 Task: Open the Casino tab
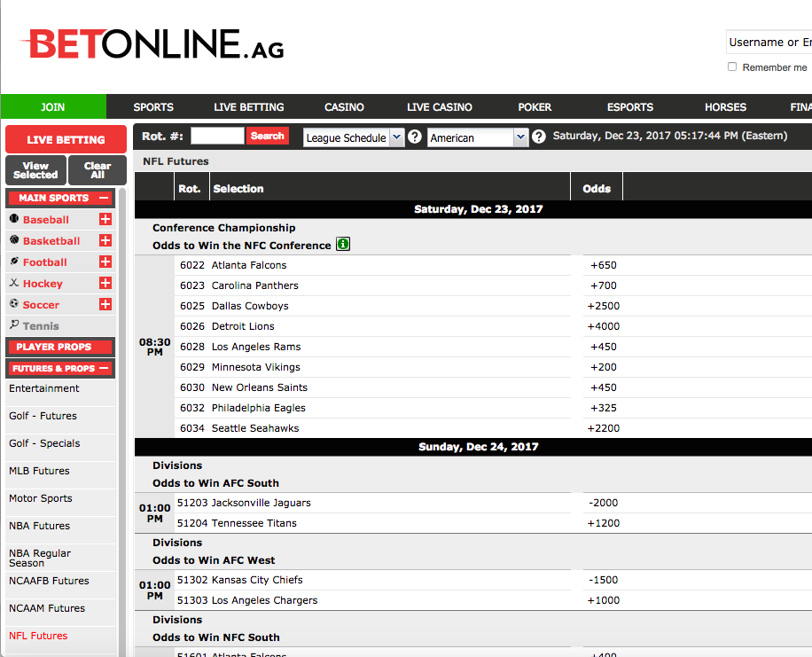click(344, 107)
